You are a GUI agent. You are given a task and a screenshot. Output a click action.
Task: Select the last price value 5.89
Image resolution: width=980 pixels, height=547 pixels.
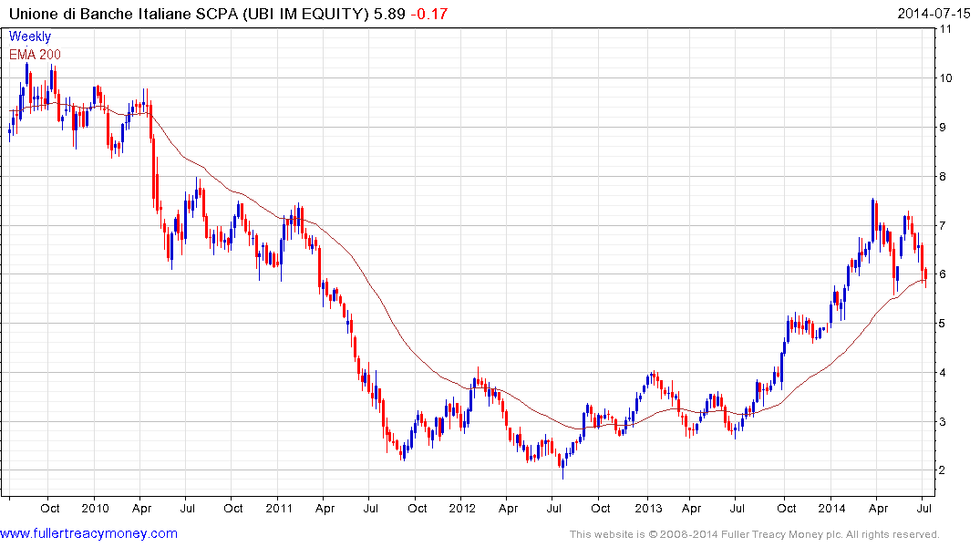tap(389, 14)
